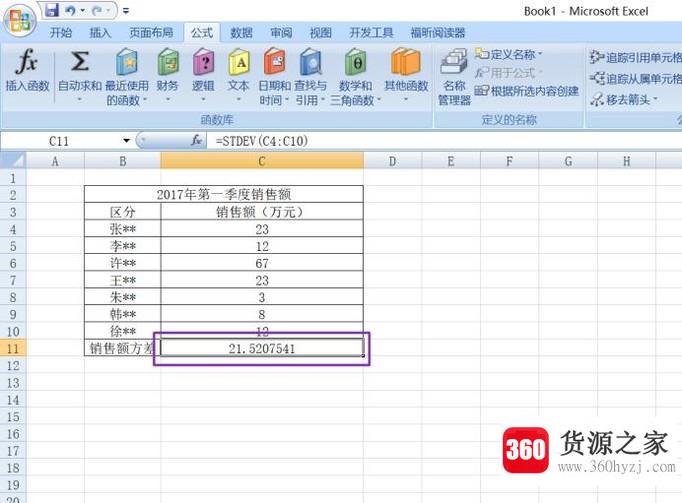This screenshot has height=503, width=682.
Task: Undo the last action
Action: point(70,10)
